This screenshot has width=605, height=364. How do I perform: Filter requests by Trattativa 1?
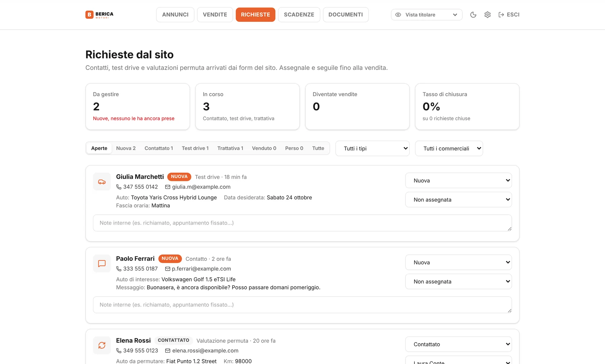point(230,148)
